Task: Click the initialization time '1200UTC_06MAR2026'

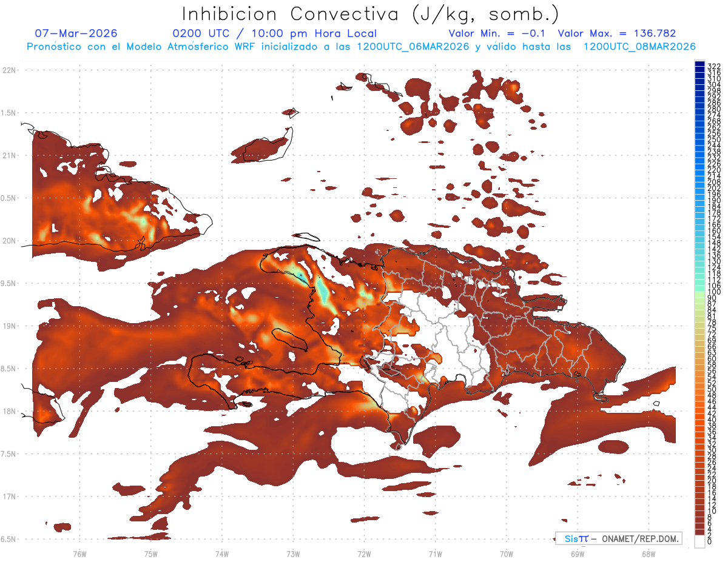Action: (413, 47)
